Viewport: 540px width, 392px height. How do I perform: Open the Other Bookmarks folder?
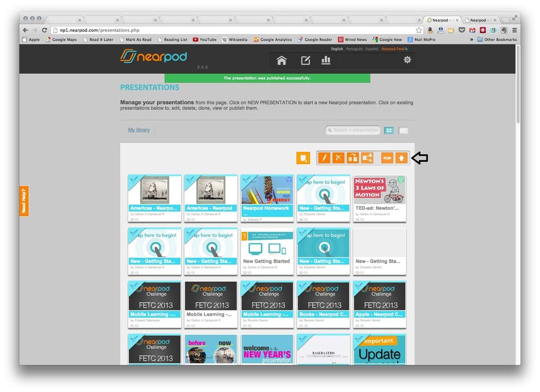(497, 40)
